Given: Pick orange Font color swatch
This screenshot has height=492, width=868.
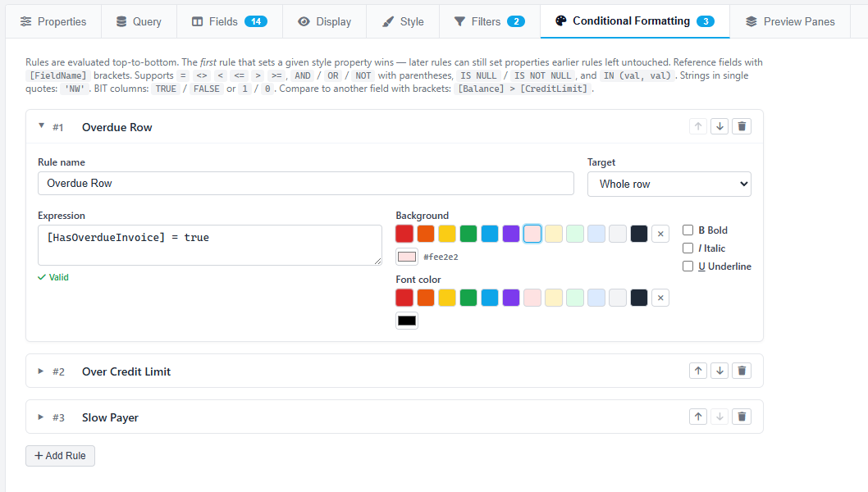Looking at the screenshot, I should coord(426,298).
